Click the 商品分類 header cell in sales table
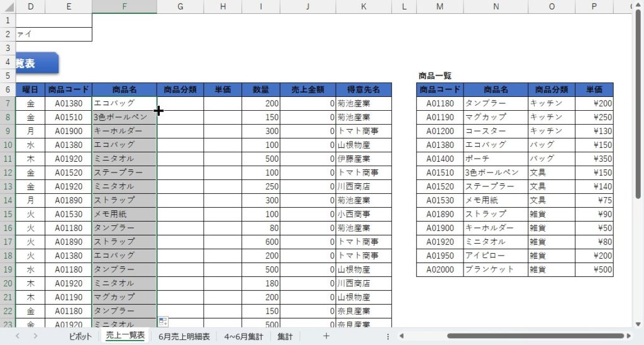 click(x=180, y=89)
